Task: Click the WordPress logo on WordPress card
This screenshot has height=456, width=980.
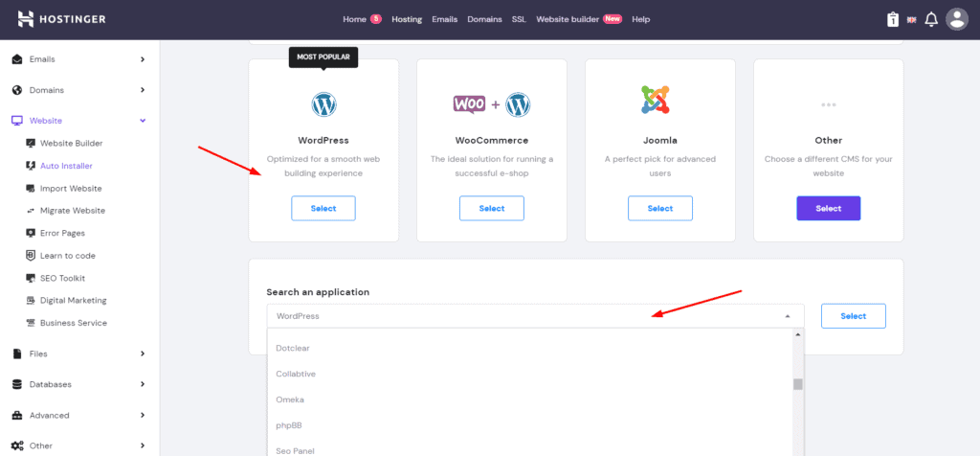Action: click(x=323, y=104)
